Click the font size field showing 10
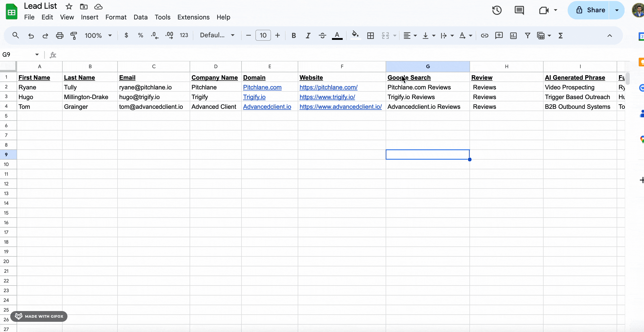Viewport: 644px width, 332px height. (x=263, y=35)
